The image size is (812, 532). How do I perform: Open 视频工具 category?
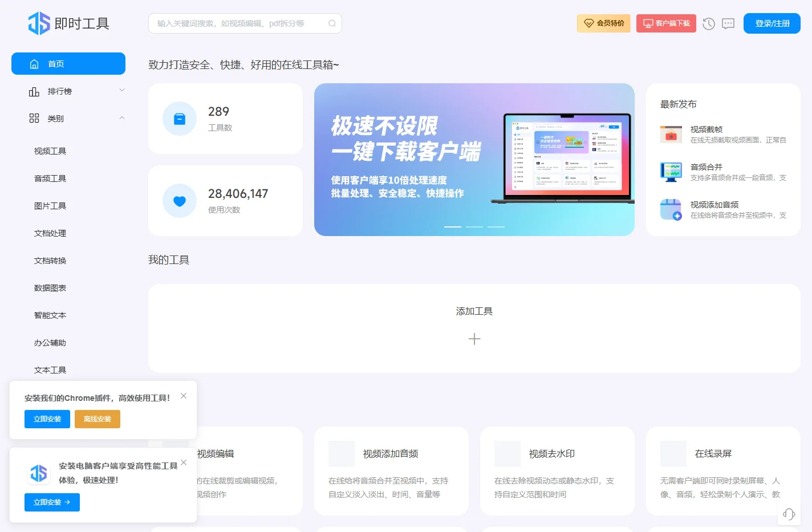click(x=50, y=151)
